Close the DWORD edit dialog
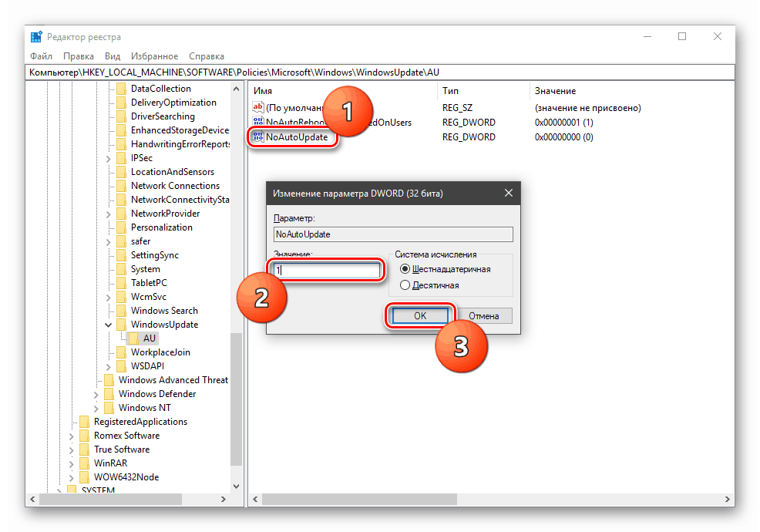 tap(509, 193)
